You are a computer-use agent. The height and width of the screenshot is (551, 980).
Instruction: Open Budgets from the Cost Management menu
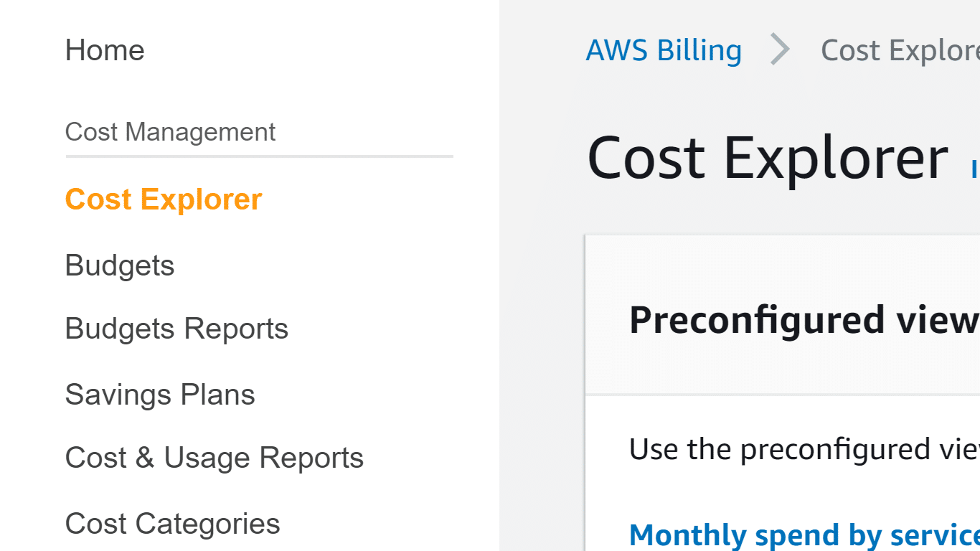(x=119, y=265)
